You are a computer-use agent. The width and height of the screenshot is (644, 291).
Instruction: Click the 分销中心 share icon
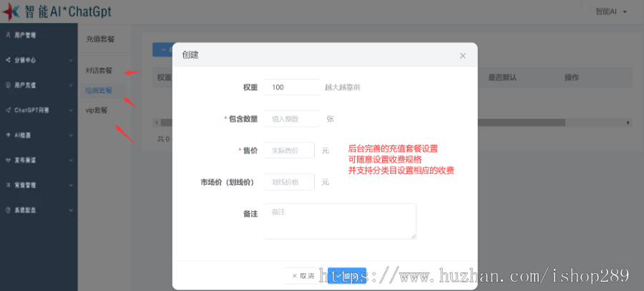tap(8, 60)
